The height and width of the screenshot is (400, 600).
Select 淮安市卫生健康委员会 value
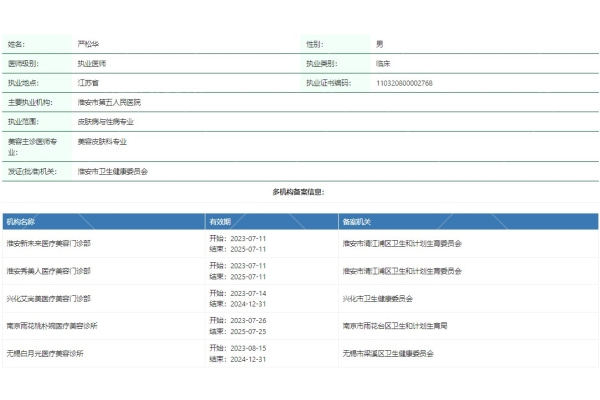(112, 172)
